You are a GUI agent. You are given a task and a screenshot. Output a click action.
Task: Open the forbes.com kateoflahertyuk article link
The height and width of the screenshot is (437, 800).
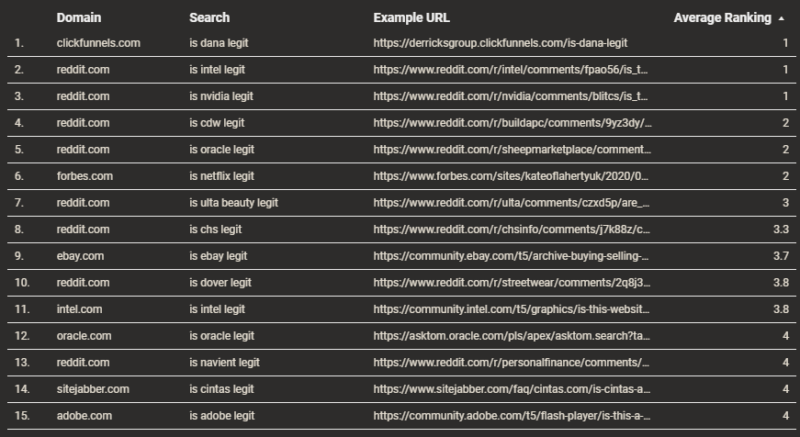click(512, 176)
